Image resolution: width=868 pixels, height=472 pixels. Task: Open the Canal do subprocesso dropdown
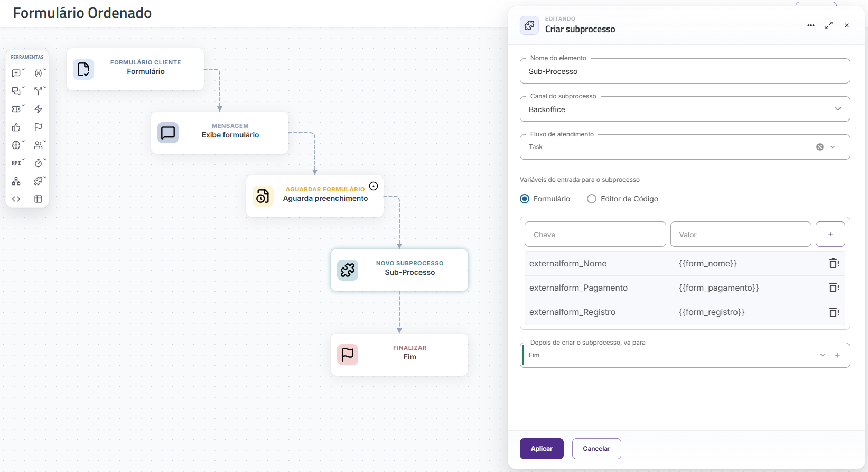685,109
